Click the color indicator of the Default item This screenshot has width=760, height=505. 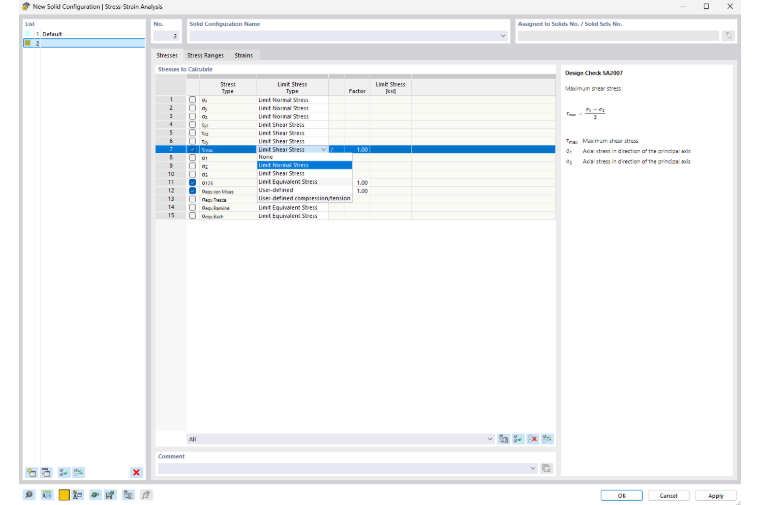click(28, 34)
